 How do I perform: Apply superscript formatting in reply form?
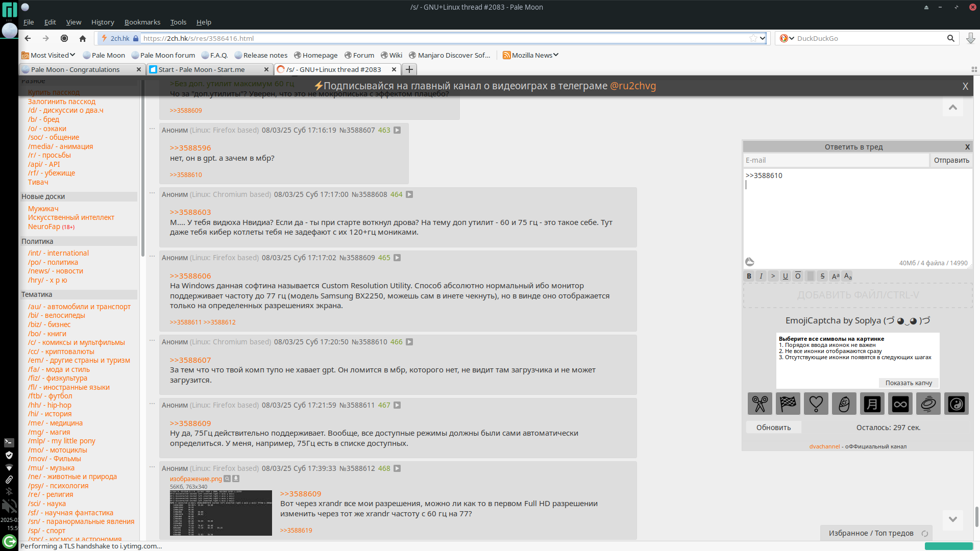click(x=835, y=276)
